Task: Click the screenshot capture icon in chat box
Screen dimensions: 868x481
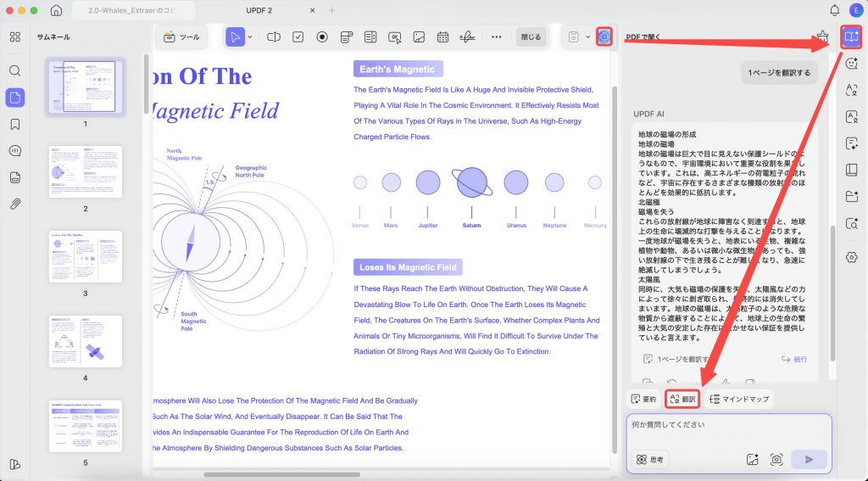Action: click(776, 460)
